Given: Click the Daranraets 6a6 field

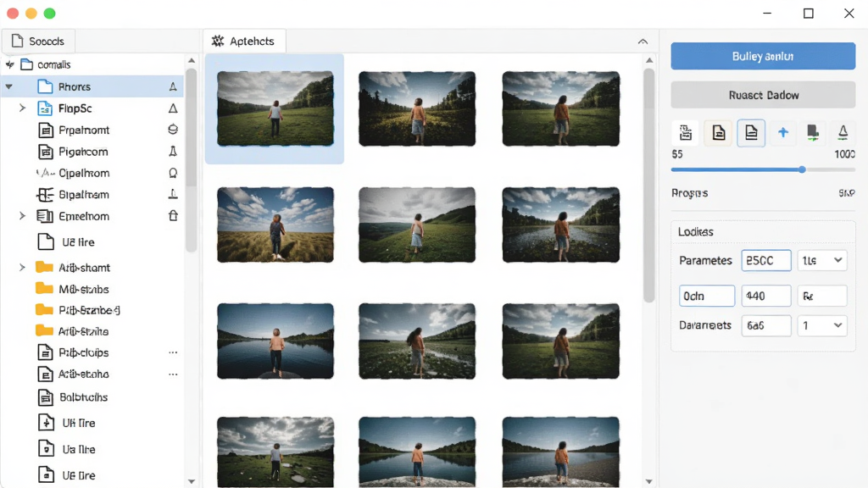Looking at the screenshot, I should pos(766,325).
